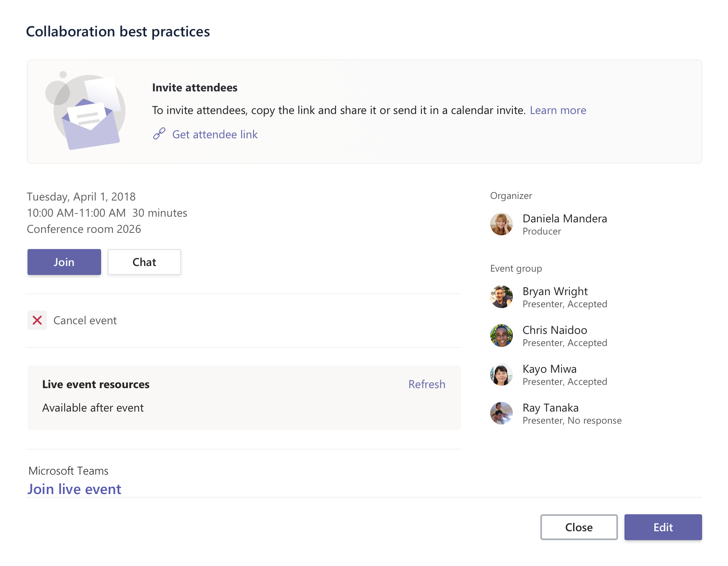Open Kayo Miwa's profile photo
This screenshot has height=566, width=728.
click(x=501, y=374)
